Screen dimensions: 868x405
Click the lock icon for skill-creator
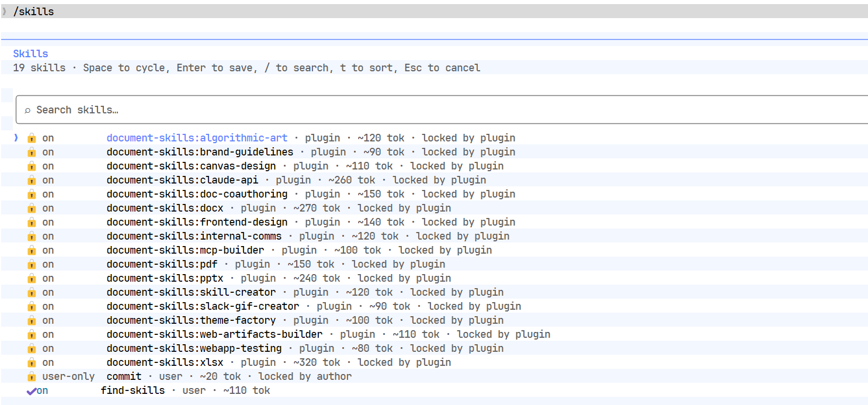pos(32,292)
